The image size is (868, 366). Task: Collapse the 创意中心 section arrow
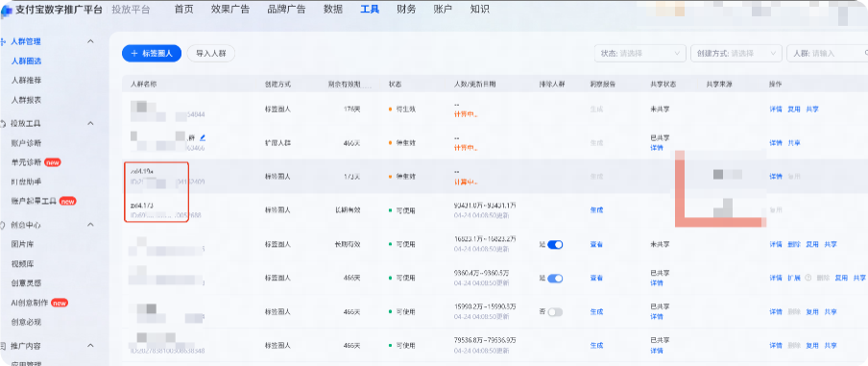[x=91, y=225]
